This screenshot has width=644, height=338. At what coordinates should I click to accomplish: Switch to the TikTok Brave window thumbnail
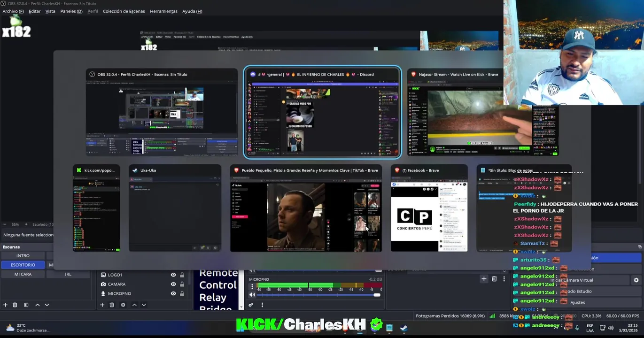tap(306, 209)
